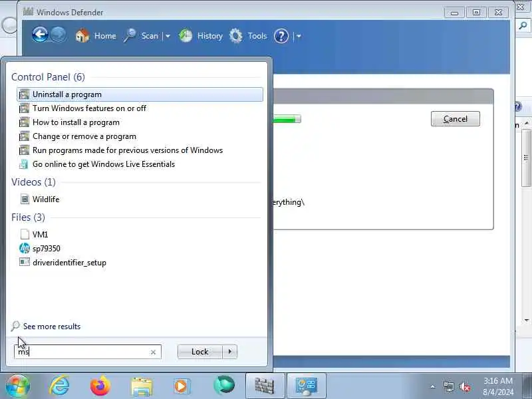Click the muted volume tray icon
The image size is (532, 399).
pyautogui.click(x=465, y=387)
